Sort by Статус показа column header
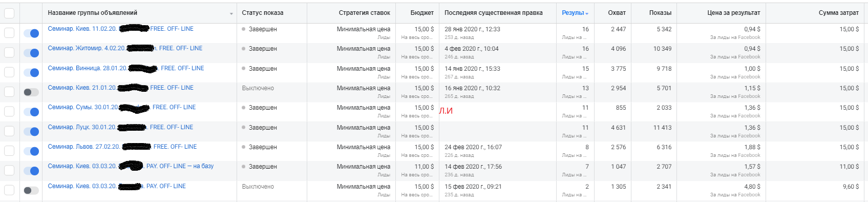Screen dimensions: 868x202 pyautogui.click(x=263, y=13)
